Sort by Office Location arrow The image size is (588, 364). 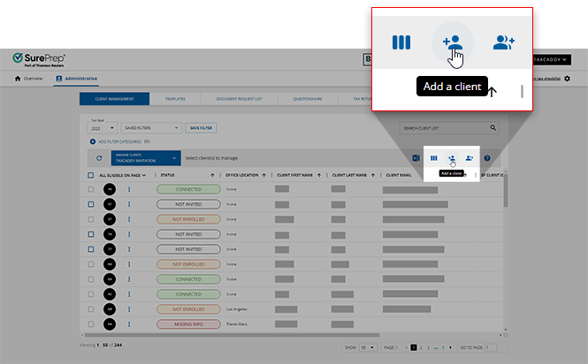[x=264, y=175]
